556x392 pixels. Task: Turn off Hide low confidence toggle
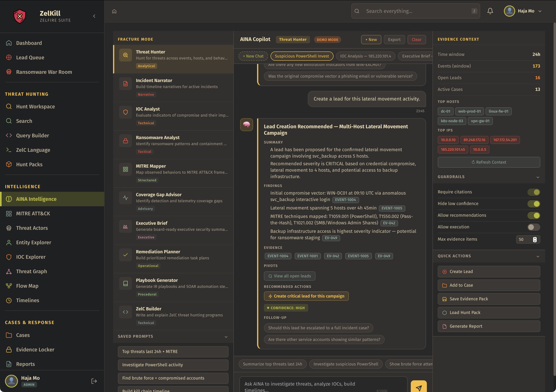(533, 204)
